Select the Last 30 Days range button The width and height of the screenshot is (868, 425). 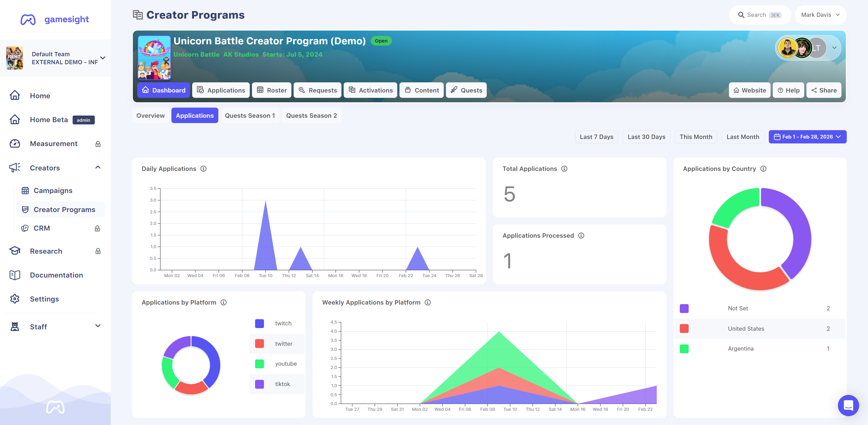646,137
